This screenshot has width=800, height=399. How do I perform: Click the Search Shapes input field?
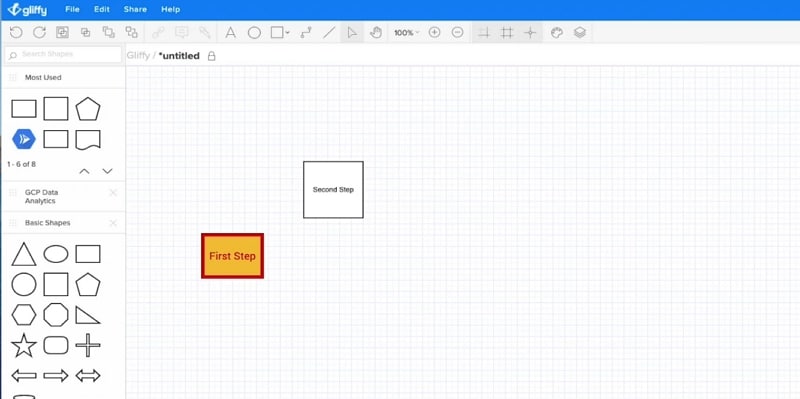63,54
